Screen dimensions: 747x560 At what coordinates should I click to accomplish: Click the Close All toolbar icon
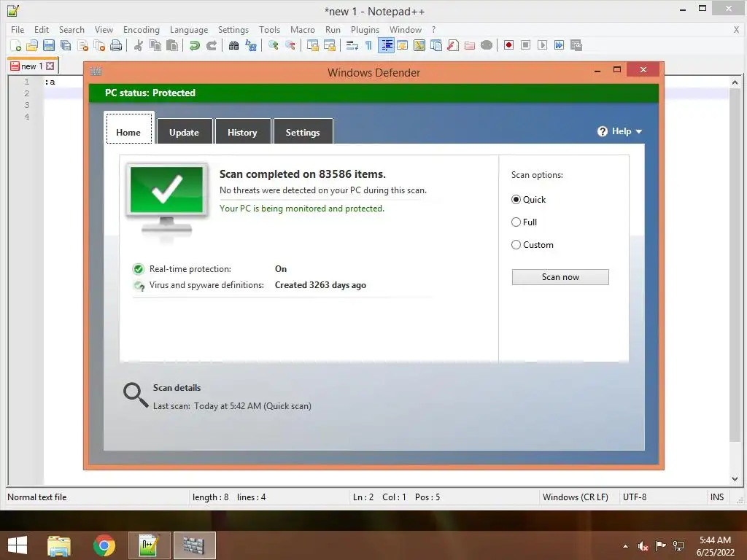click(x=99, y=45)
